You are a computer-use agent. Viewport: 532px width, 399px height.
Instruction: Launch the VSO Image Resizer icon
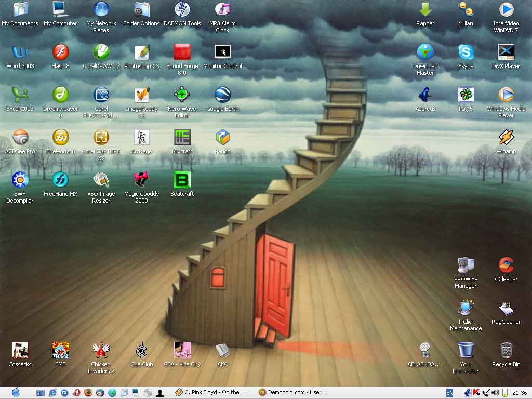click(x=101, y=179)
